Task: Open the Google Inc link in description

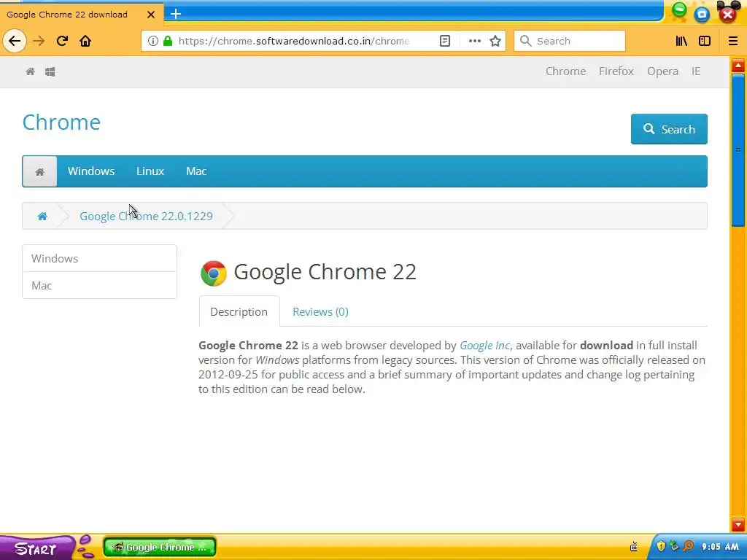Action: tap(484, 345)
